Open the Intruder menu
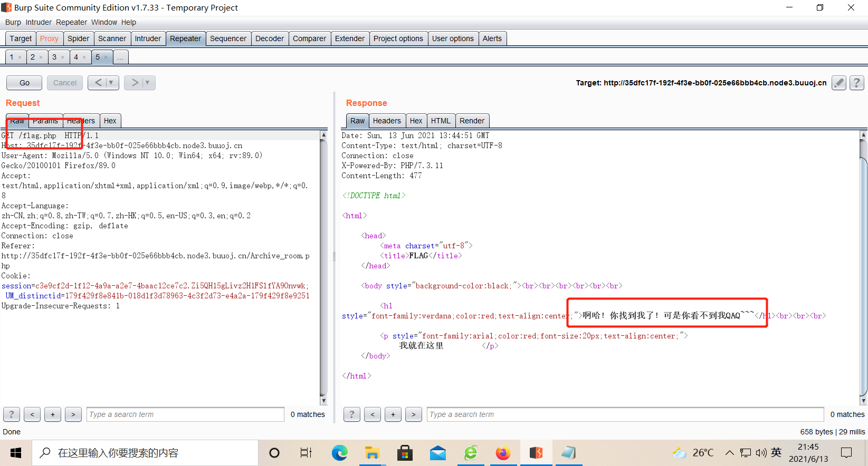The image size is (868, 466). coord(39,22)
